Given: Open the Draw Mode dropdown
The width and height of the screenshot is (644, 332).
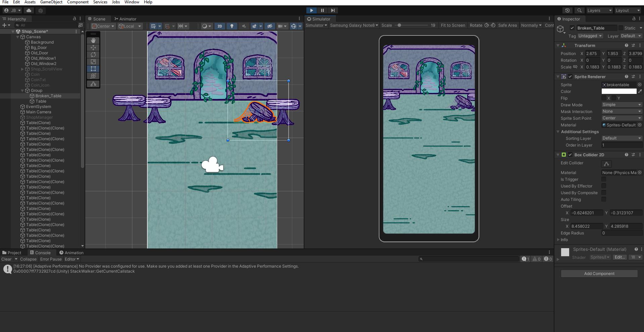Looking at the screenshot, I should [x=622, y=105].
